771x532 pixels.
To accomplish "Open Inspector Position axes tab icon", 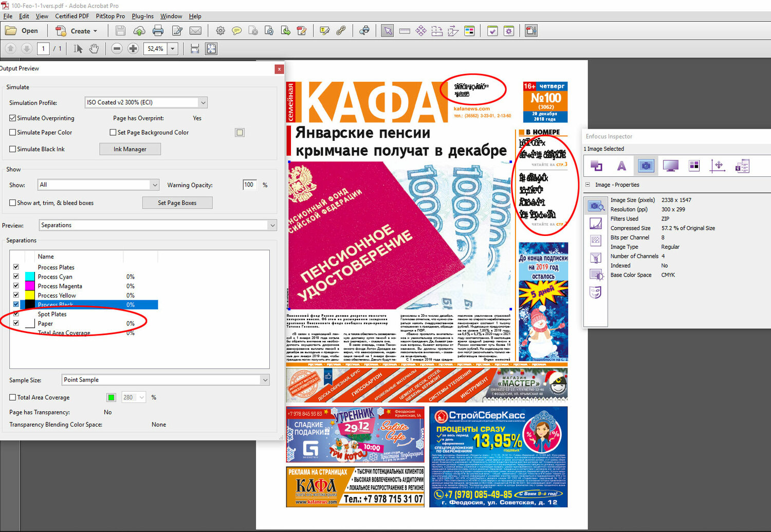I will click(718, 166).
